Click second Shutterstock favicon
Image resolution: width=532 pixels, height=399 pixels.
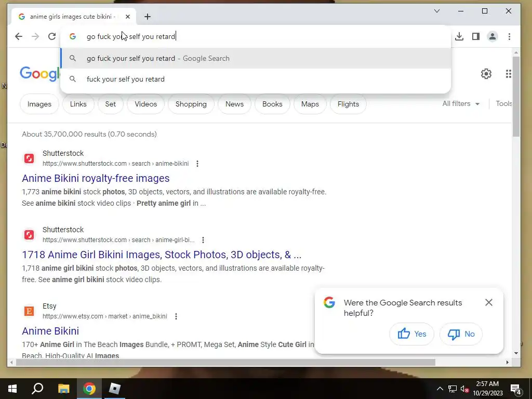(29, 234)
